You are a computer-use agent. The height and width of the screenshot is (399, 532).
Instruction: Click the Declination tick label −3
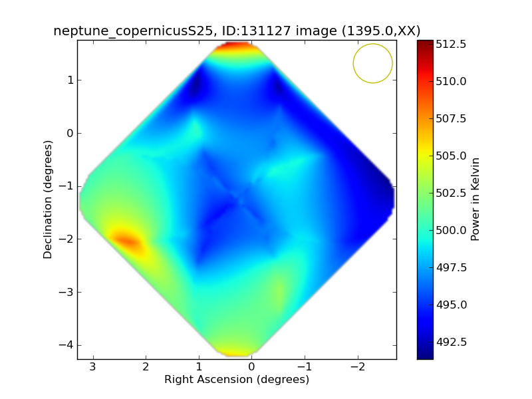tap(66, 292)
